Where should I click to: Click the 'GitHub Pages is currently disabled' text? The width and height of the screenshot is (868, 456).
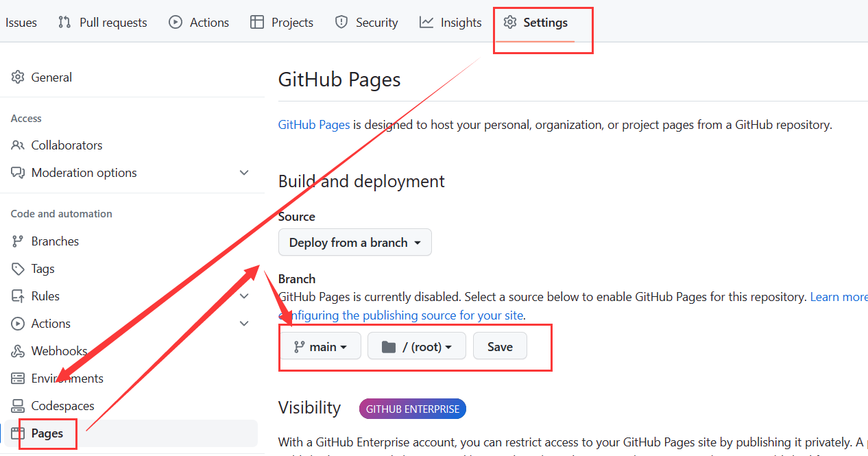370,297
